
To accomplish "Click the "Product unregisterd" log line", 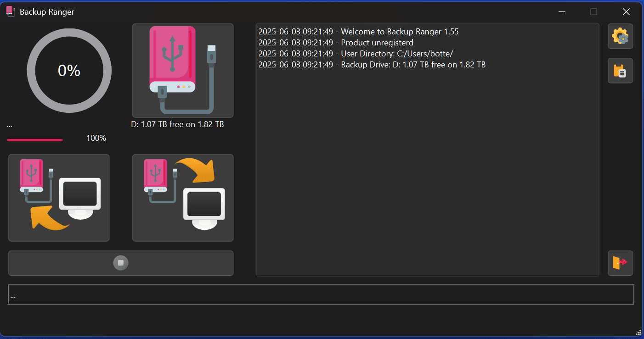I will tap(336, 43).
